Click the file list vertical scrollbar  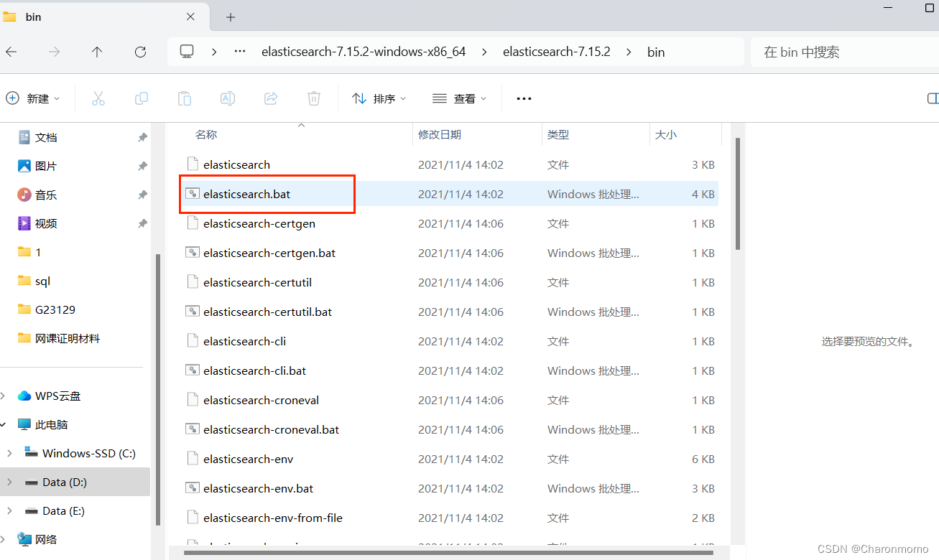[x=737, y=194]
